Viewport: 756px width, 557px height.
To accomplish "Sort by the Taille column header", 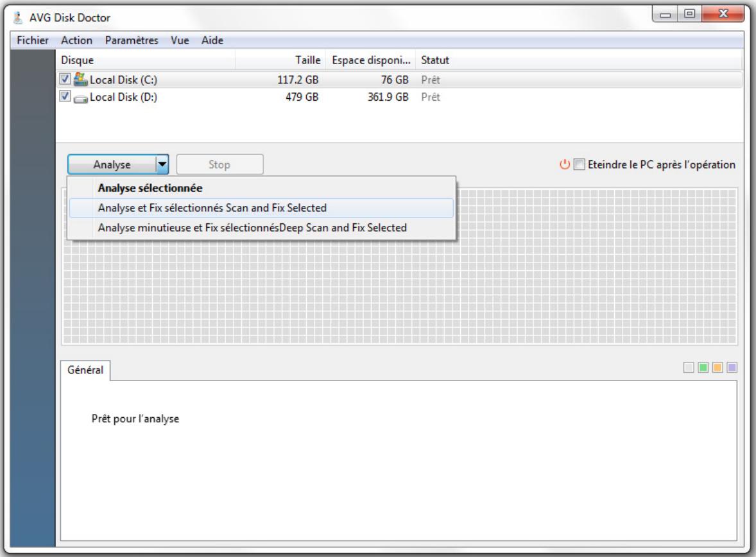I will pyautogui.click(x=280, y=60).
